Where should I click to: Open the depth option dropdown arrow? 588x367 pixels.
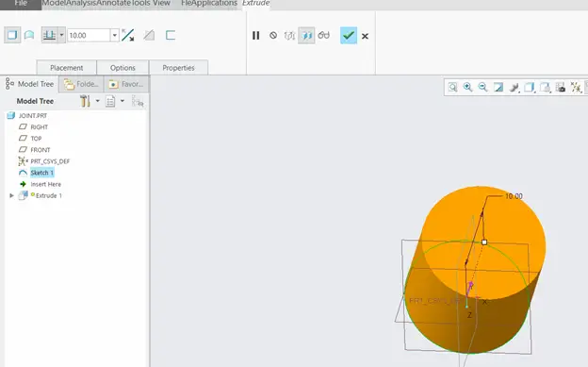point(62,35)
